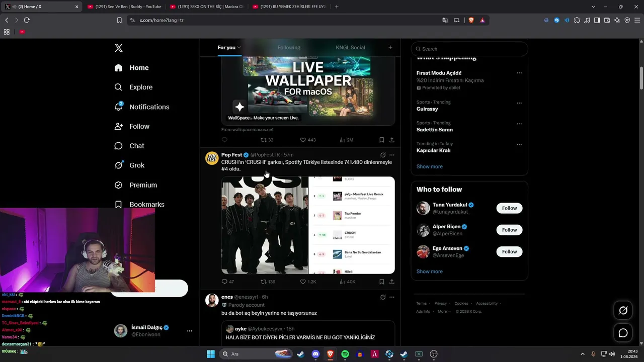Image resolution: width=644 pixels, height=362 pixels.
Task: Switch to the KNGL Social tab
Action: (350, 47)
